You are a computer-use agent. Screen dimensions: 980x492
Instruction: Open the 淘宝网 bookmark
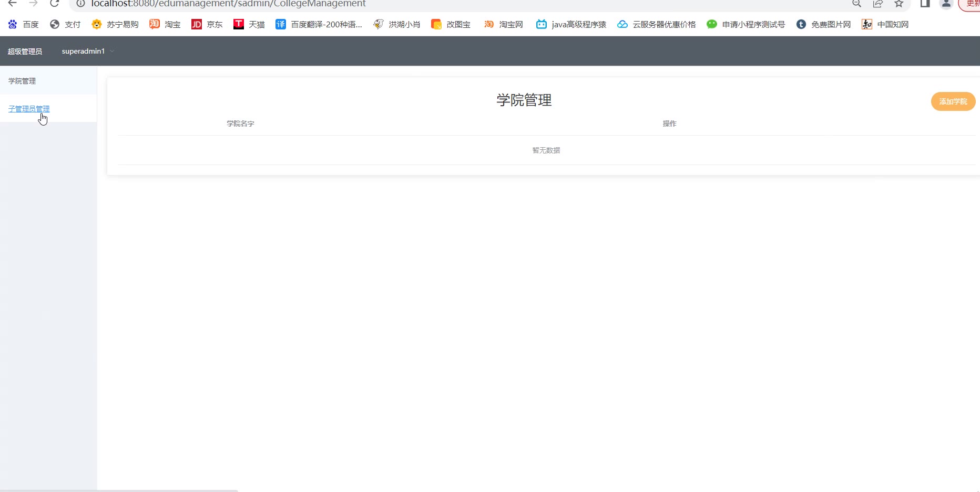click(x=503, y=24)
